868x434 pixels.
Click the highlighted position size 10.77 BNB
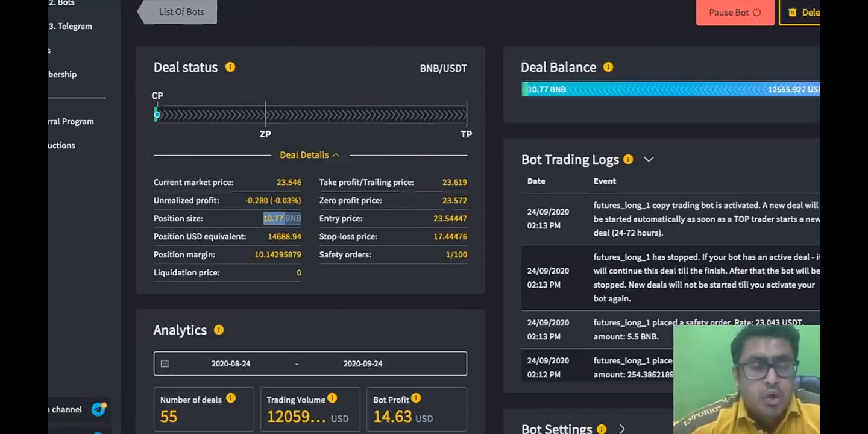(282, 218)
